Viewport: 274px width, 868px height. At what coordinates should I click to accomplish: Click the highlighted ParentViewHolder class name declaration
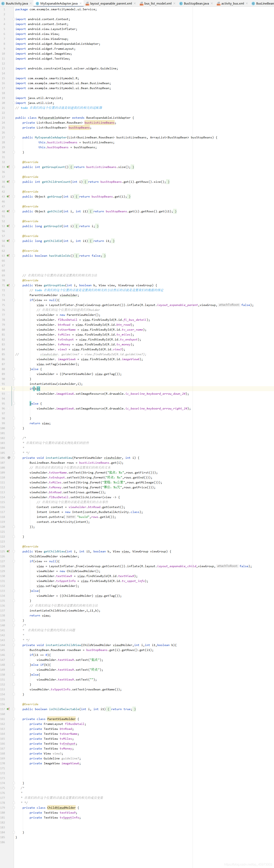(x=61, y=719)
